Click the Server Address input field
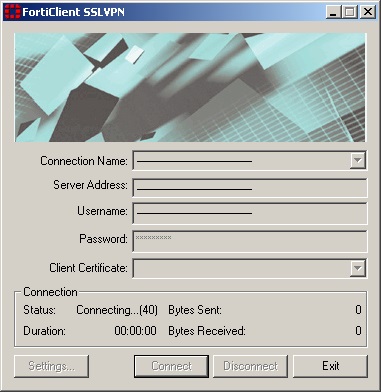381x392 pixels. point(250,188)
